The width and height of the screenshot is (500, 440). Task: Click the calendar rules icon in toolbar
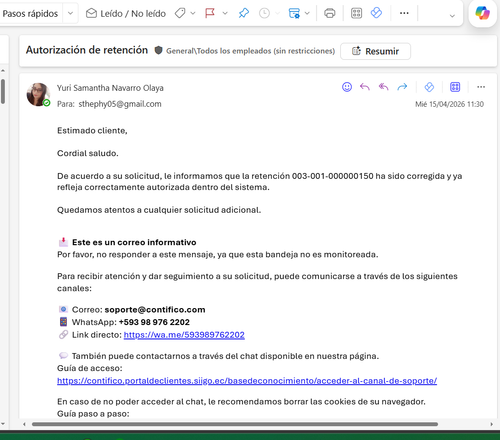click(x=294, y=13)
